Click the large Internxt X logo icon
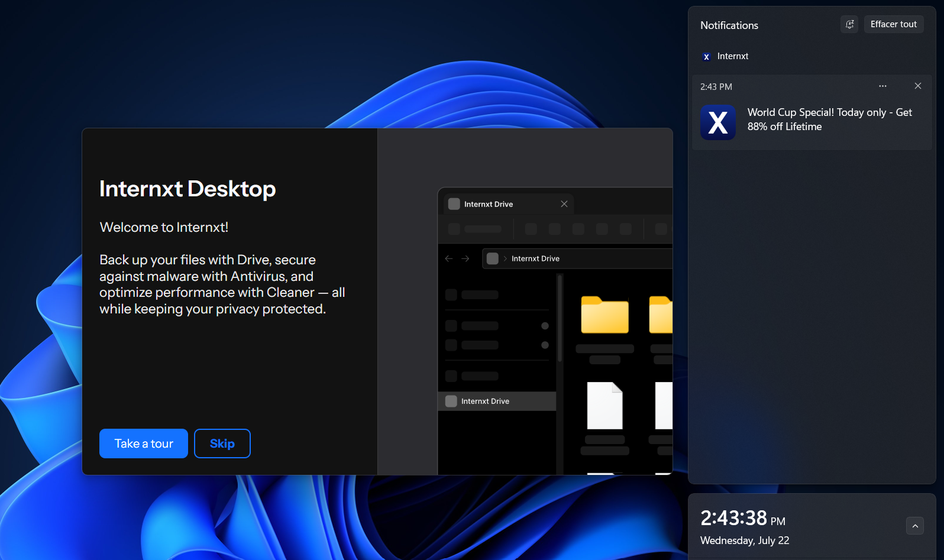The image size is (944, 560). pyautogui.click(x=718, y=122)
